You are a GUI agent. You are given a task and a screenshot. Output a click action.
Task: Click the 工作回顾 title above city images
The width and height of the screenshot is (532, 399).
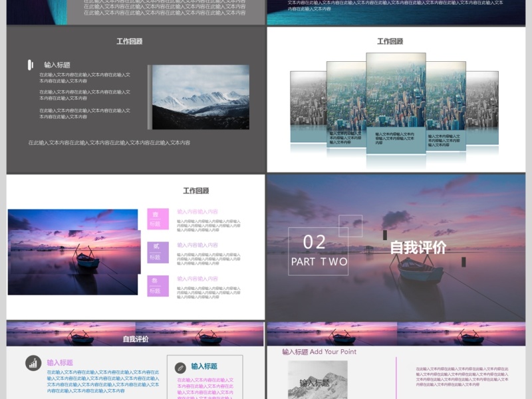point(390,41)
